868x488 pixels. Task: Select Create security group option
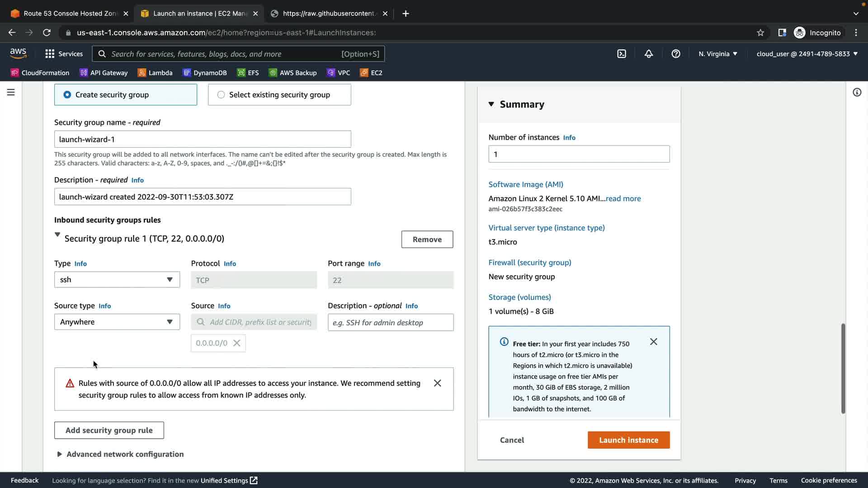coord(67,95)
